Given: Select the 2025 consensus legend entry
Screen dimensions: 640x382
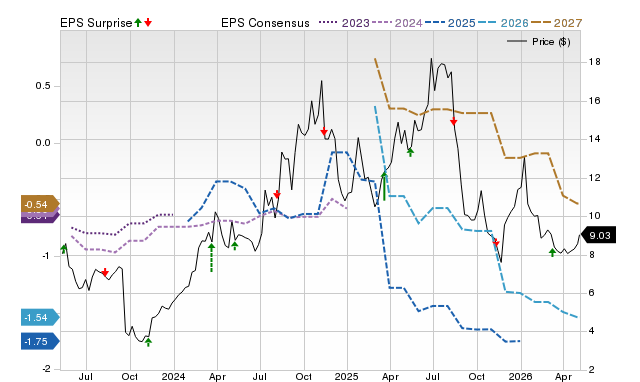Looking at the screenshot, I should 450,23.
